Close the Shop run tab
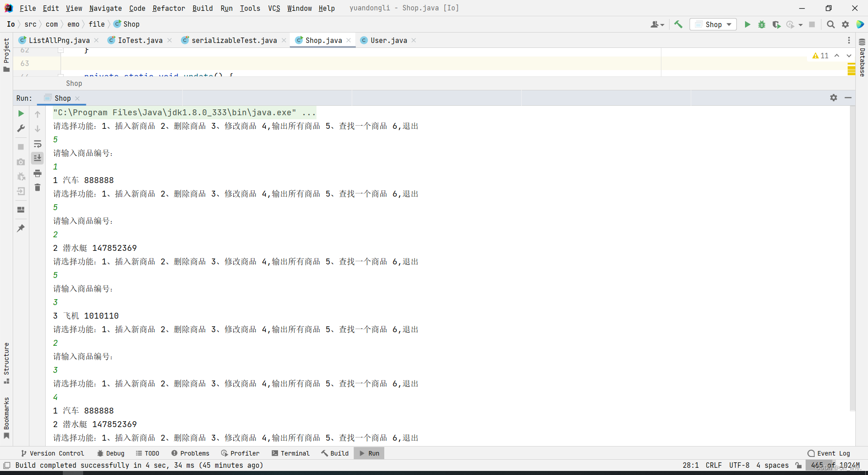The width and height of the screenshot is (868, 475). (x=77, y=99)
